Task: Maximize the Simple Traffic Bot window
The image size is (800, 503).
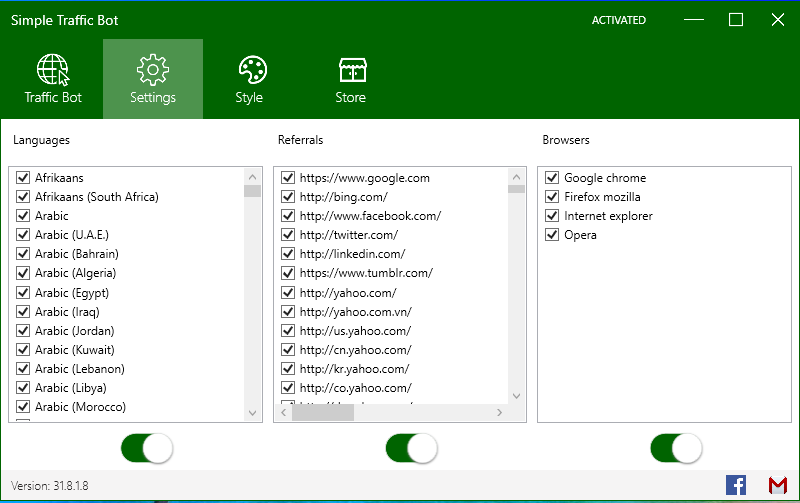Action: pyautogui.click(x=736, y=20)
